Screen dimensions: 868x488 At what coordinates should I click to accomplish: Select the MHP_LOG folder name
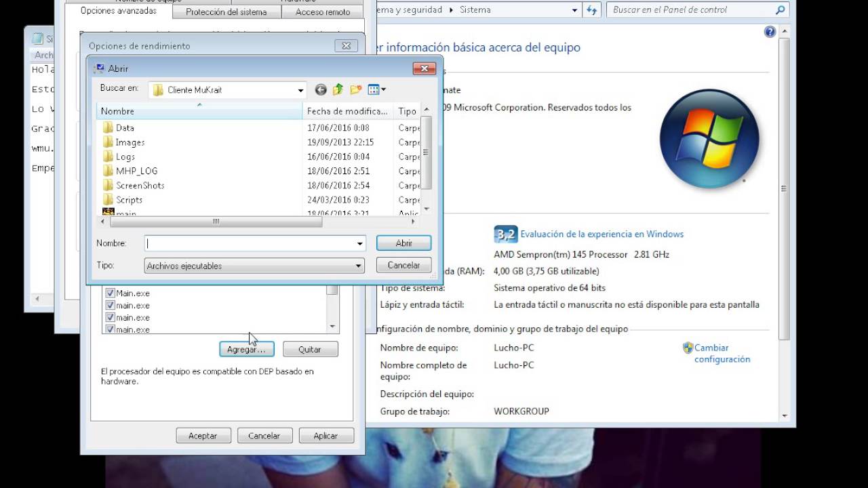[x=136, y=171]
